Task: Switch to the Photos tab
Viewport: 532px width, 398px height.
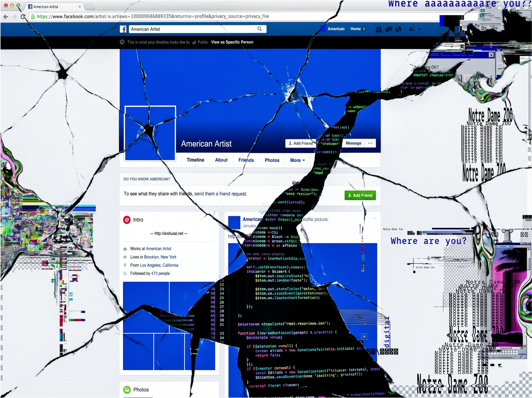Action: pyautogui.click(x=272, y=160)
